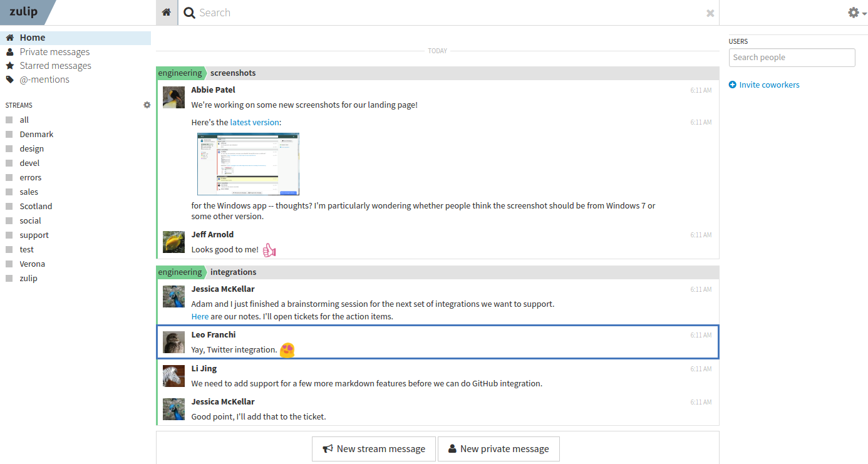Open Private messages view
The height and width of the screenshot is (464, 868).
point(54,52)
